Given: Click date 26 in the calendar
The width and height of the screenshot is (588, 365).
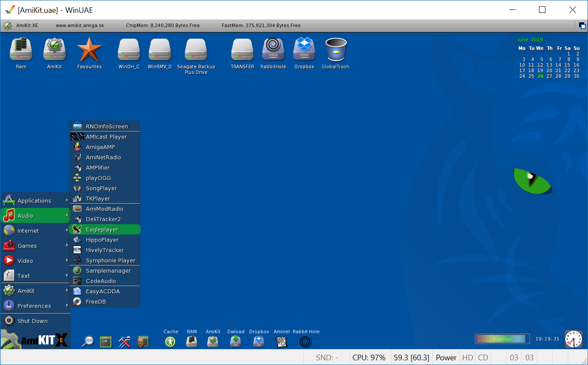Looking at the screenshot, I should pyautogui.click(x=540, y=76).
